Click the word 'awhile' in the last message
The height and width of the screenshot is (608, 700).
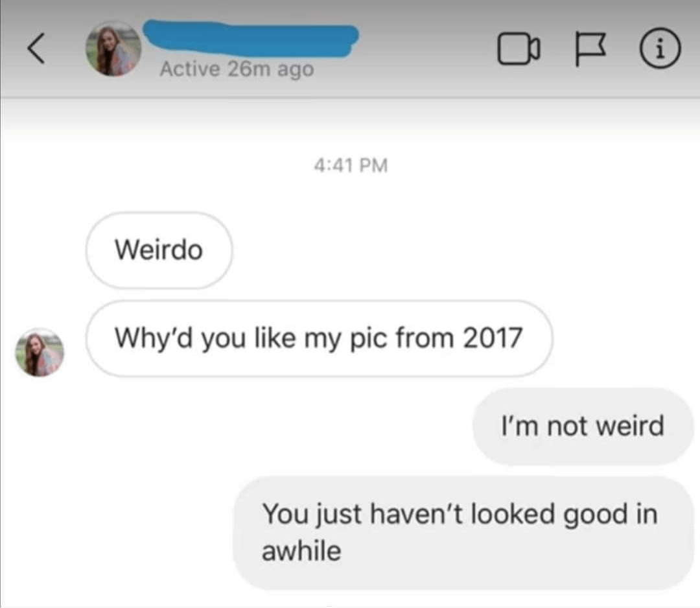click(301, 551)
